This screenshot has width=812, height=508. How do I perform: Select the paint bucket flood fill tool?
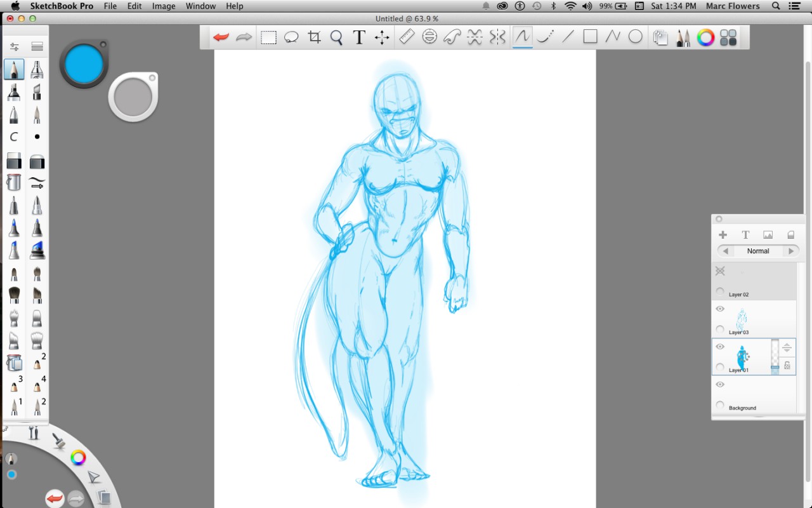click(14, 183)
